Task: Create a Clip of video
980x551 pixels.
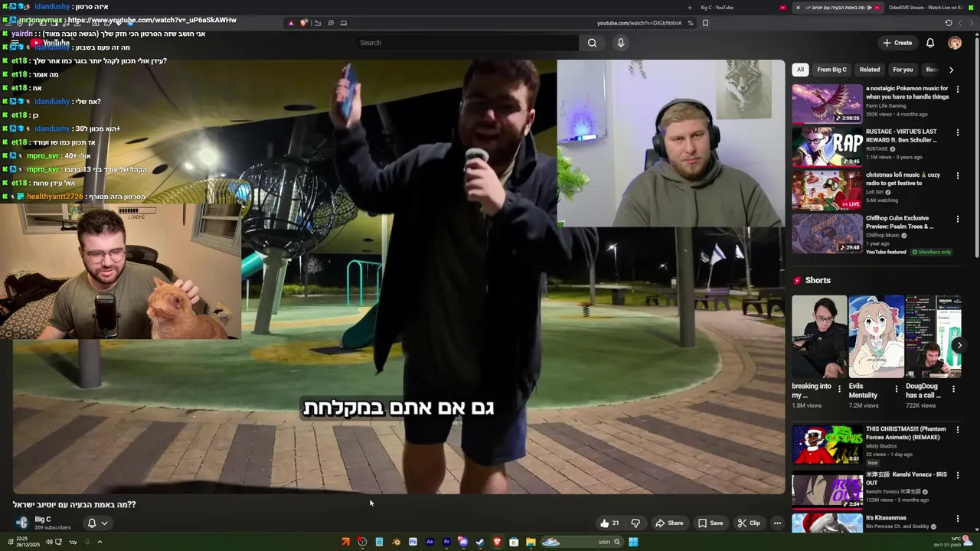Action: click(x=749, y=523)
